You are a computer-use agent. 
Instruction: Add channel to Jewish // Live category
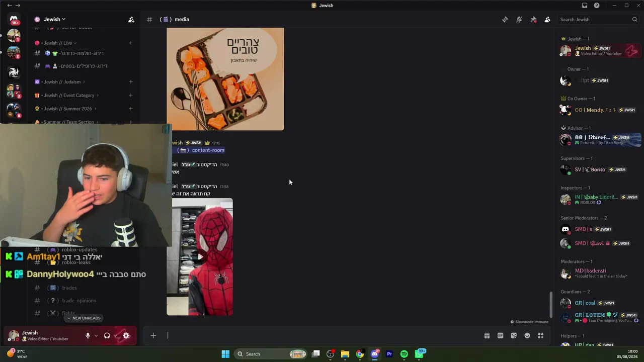(x=131, y=43)
